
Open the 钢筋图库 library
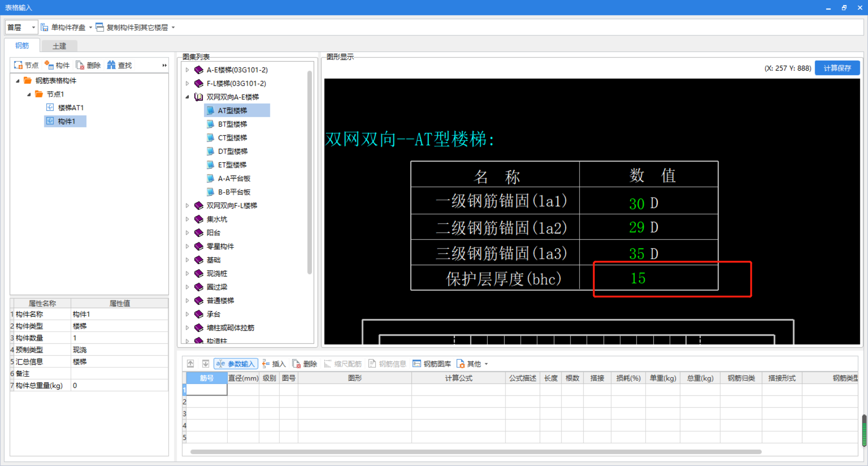(431, 364)
